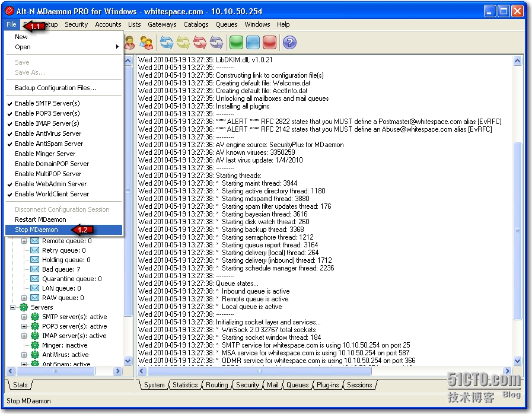532x414 pixels.
Task: Switch to the Sessions log tab
Action: point(359,385)
